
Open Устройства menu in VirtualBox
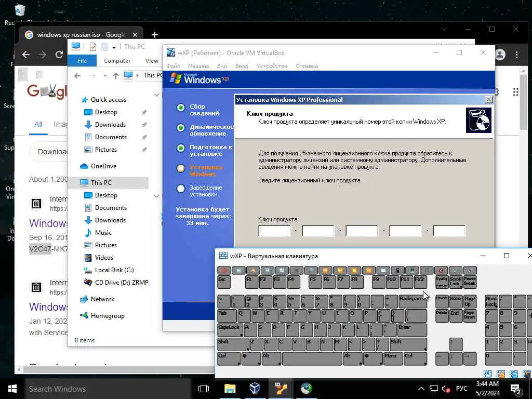coord(272,66)
